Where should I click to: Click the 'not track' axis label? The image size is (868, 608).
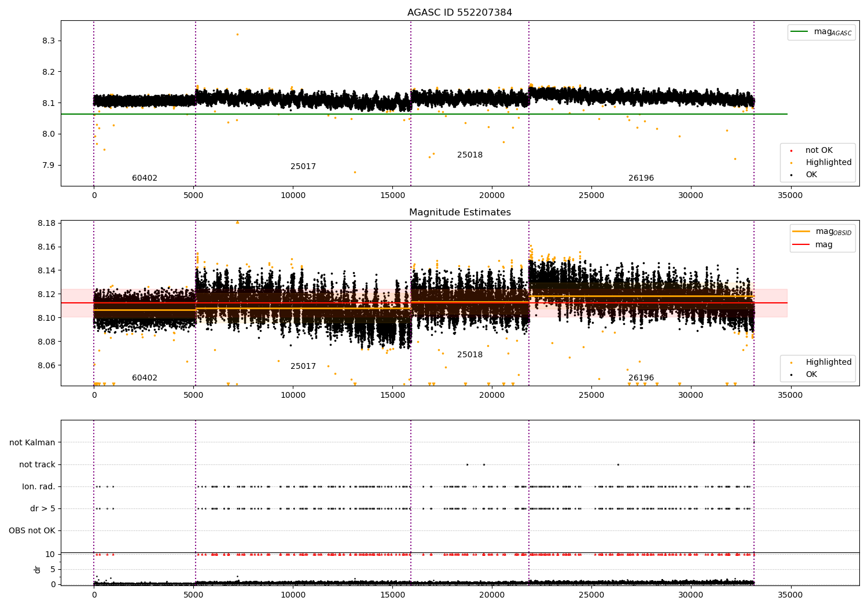click(37, 465)
